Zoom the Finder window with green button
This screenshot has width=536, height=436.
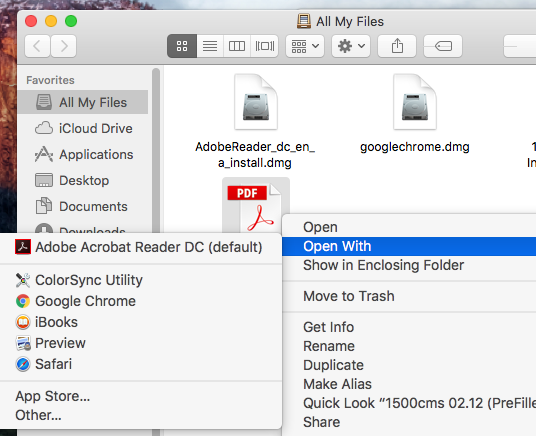point(71,21)
